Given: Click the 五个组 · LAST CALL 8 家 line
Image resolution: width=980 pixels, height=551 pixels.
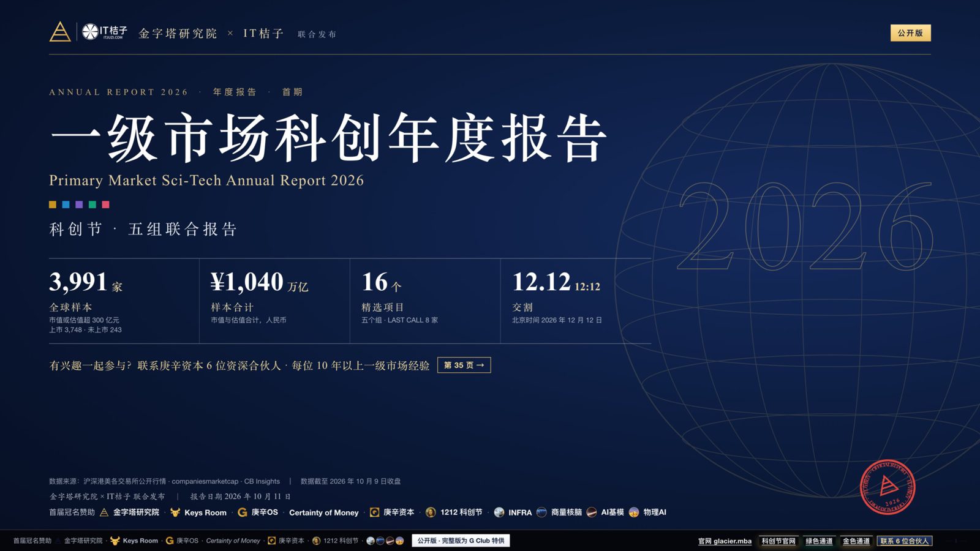Looking at the screenshot, I should (x=399, y=320).
